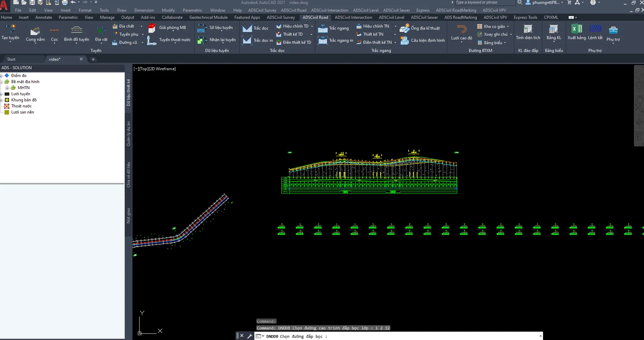Select Thoát nước in the tree
This screenshot has width=644, height=340.
tap(21, 106)
